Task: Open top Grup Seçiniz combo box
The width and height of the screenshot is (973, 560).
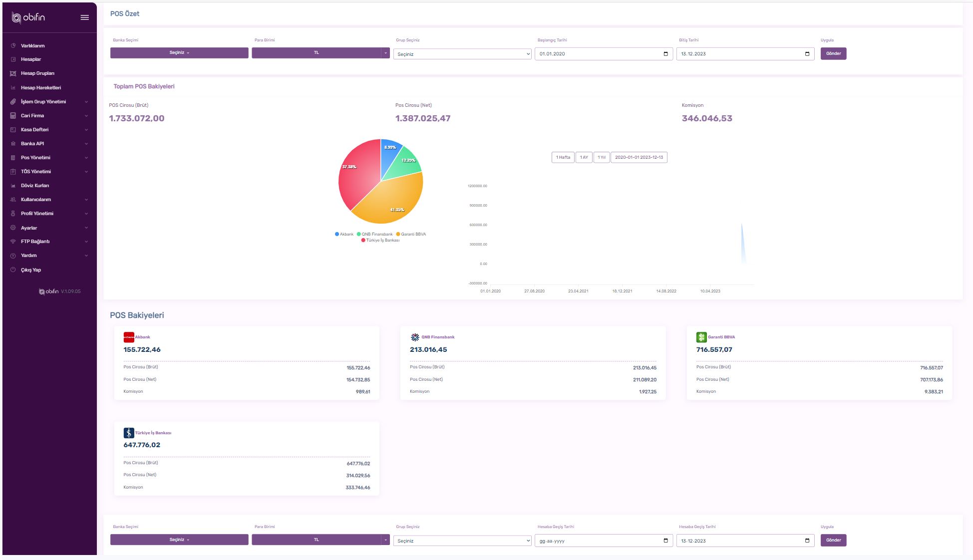Action: pyautogui.click(x=462, y=54)
